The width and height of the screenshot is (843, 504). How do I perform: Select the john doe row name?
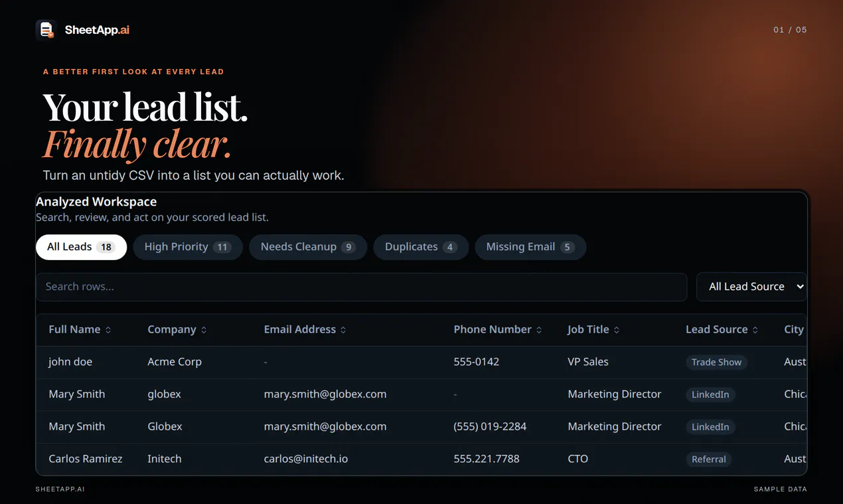pos(70,362)
